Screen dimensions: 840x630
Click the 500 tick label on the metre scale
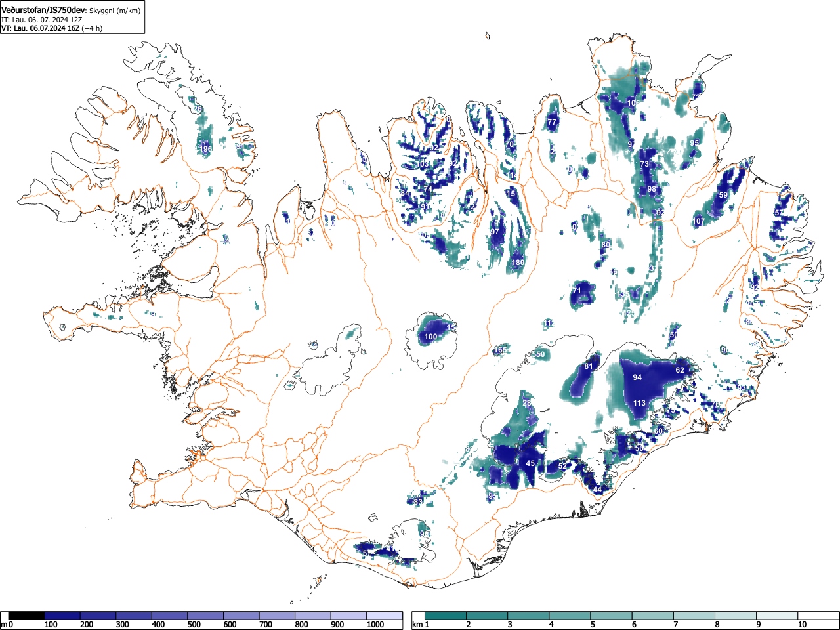click(x=194, y=625)
